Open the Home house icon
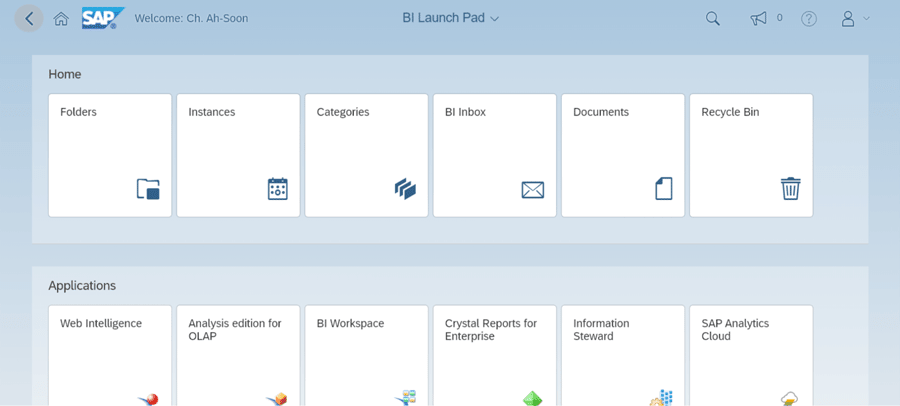This screenshot has width=900, height=406. click(61, 19)
